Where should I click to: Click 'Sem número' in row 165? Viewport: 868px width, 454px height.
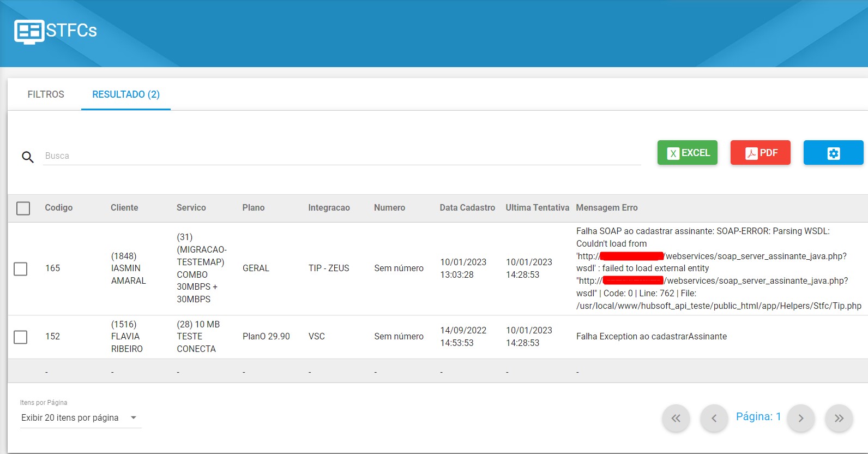click(x=399, y=268)
